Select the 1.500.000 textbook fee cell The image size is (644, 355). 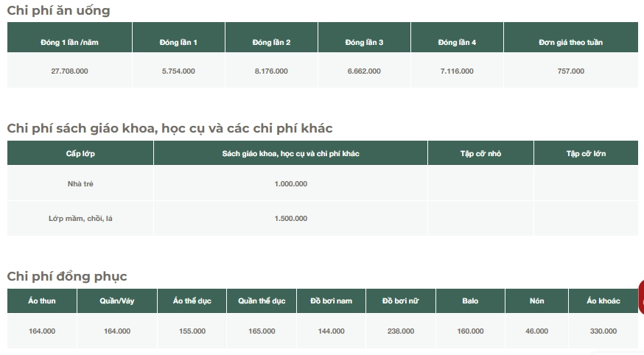tap(290, 219)
